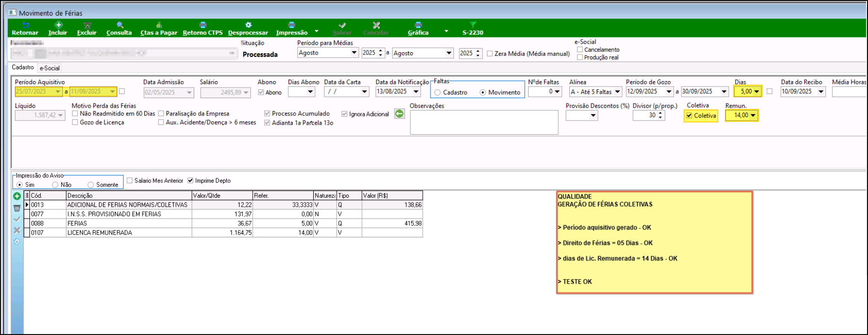868x335 pixels.
Task: Toggle Salario Mes Anterior checkbox
Action: click(x=130, y=181)
